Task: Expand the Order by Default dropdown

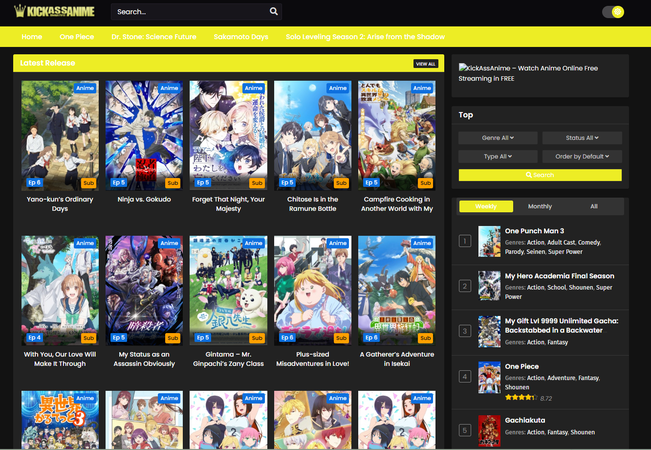Action: click(x=582, y=157)
